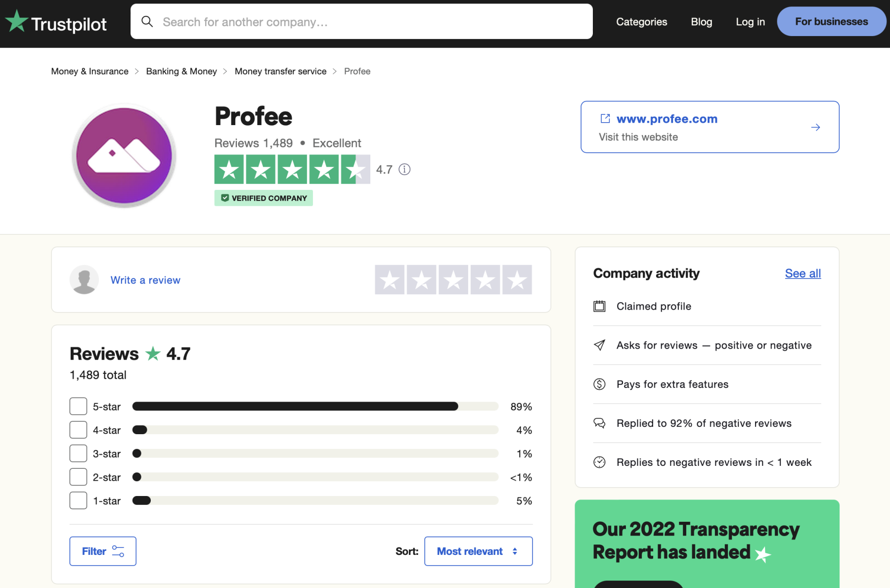
Task: Click the 2022 Transparency Report banner
Action: click(707, 544)
